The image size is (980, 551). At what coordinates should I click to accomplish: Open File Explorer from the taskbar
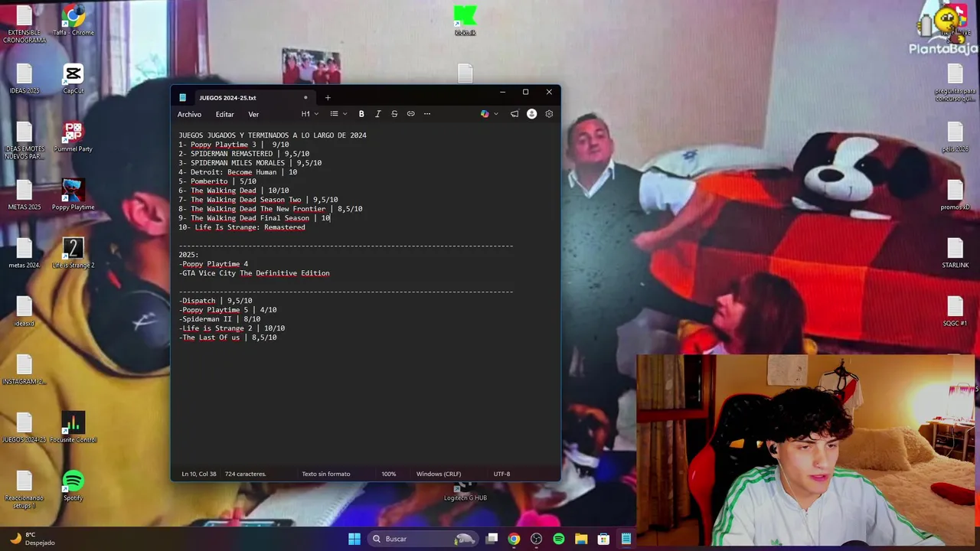click(581, 539)
